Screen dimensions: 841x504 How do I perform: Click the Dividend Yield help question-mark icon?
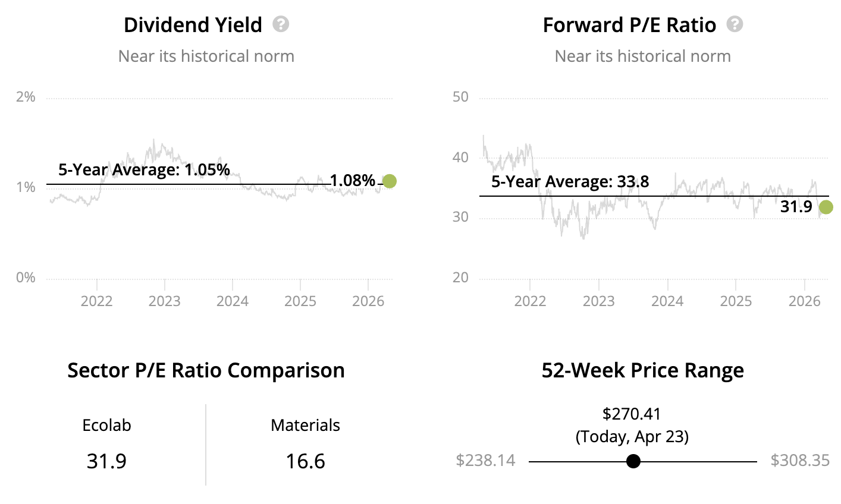click(281, 24)
